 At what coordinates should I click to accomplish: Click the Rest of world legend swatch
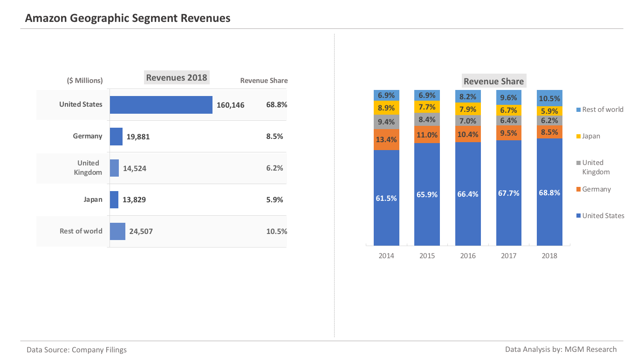(x=579, y=110)
